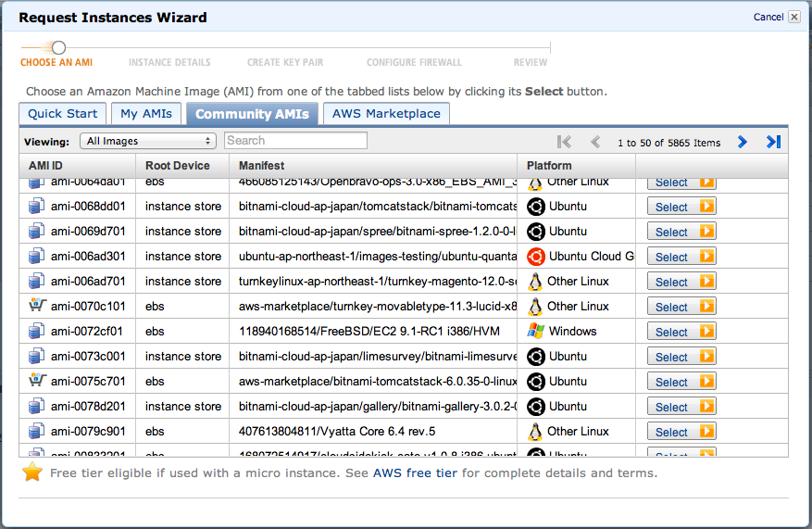Image resolution: width=812 pixels, height=529 pixels.
Task: Click Linux penguin icon for ami-0079c901
Action: (x=535, y=432)
